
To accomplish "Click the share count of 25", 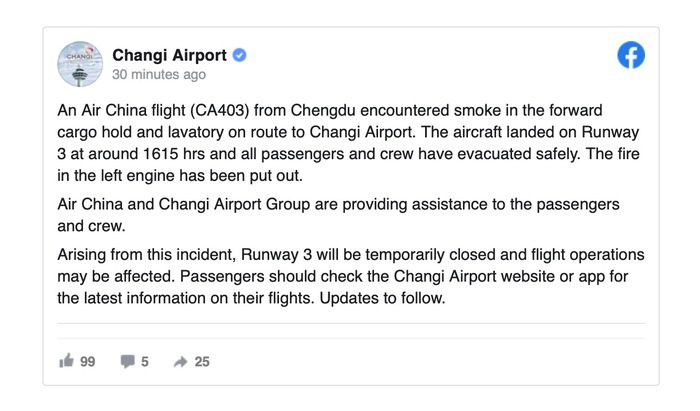I will (x=202, y=361).
